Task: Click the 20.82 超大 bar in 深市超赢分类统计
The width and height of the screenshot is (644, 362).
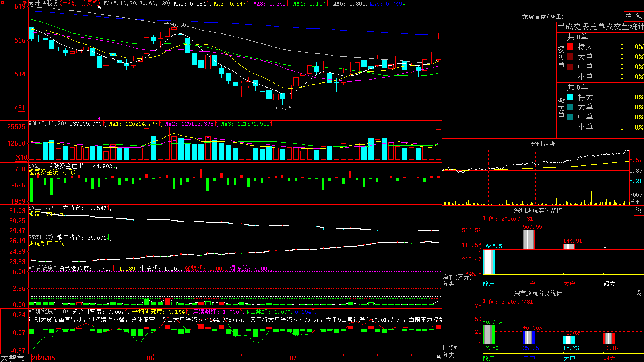Action: point(609,339)
